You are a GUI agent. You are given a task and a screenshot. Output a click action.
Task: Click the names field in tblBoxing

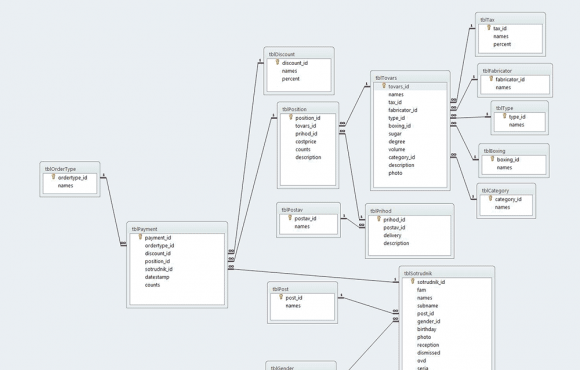coord(504,168)
